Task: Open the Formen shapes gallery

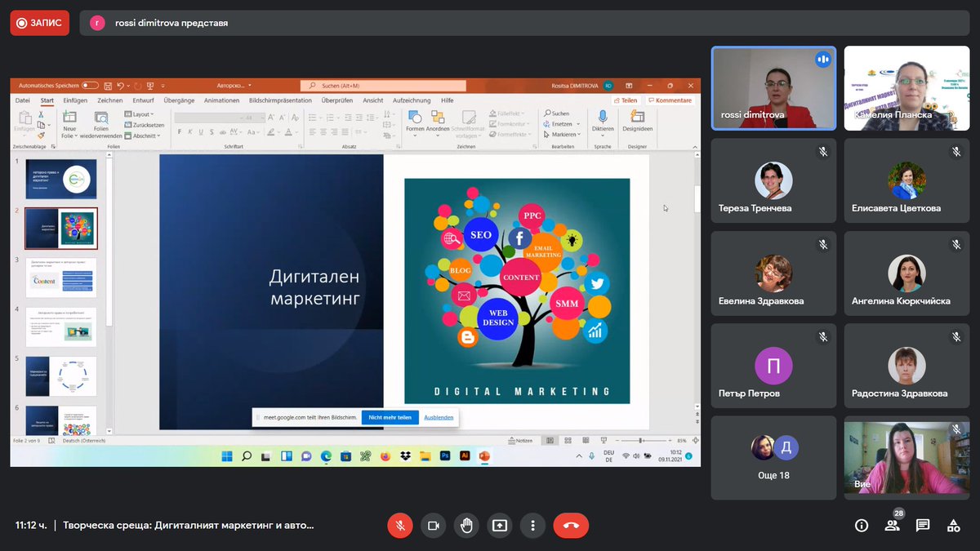Action: coord(415,121)
